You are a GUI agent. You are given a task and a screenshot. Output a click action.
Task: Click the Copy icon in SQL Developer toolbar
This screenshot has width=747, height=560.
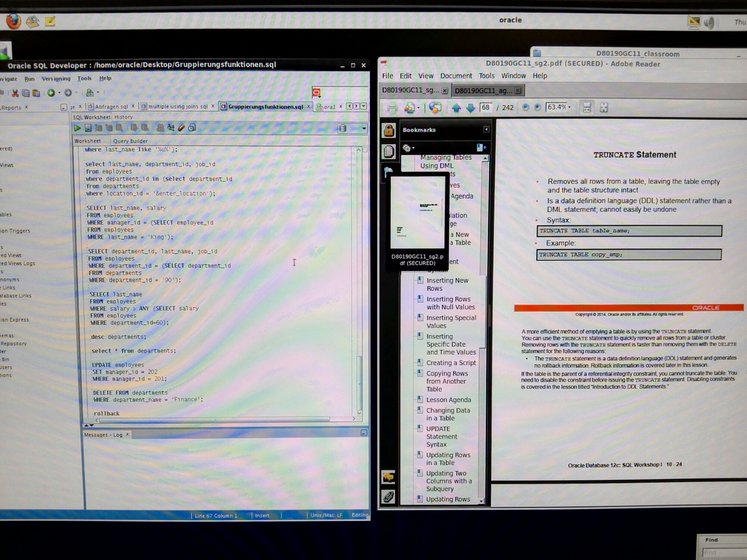tap(25, 93)
